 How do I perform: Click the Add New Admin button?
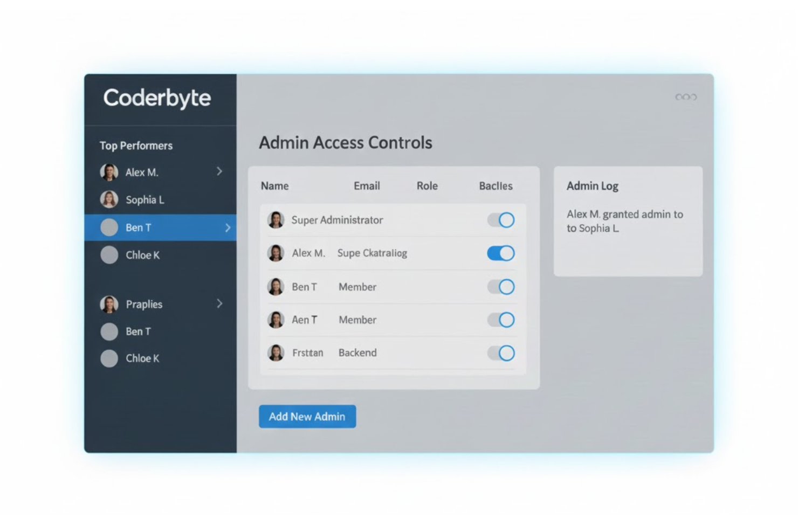click(307, 417)
